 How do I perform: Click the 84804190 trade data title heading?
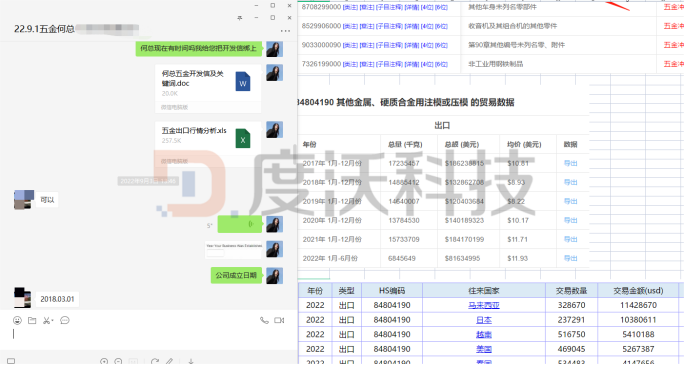pyautogui.click(x=406, y=102)
